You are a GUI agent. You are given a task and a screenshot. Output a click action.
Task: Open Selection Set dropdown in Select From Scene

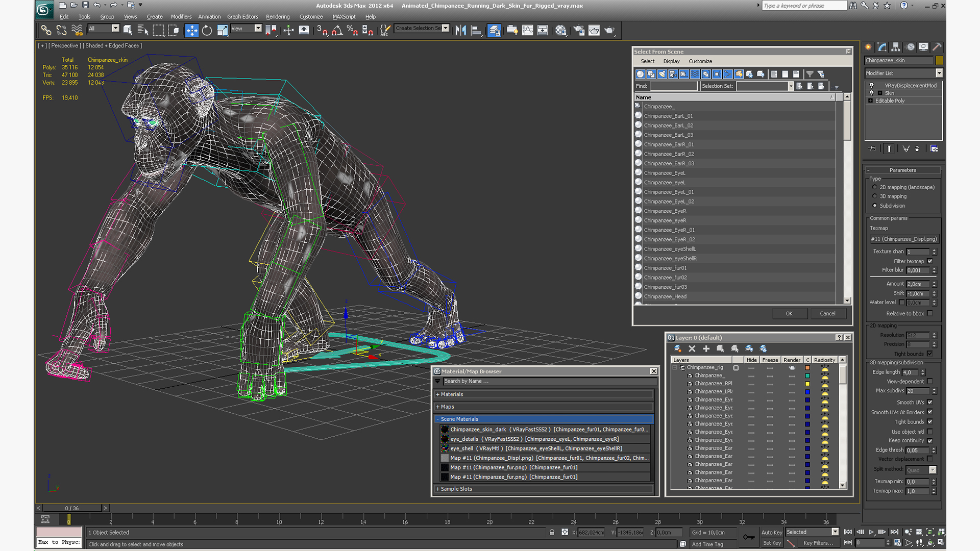pos(791,86)
